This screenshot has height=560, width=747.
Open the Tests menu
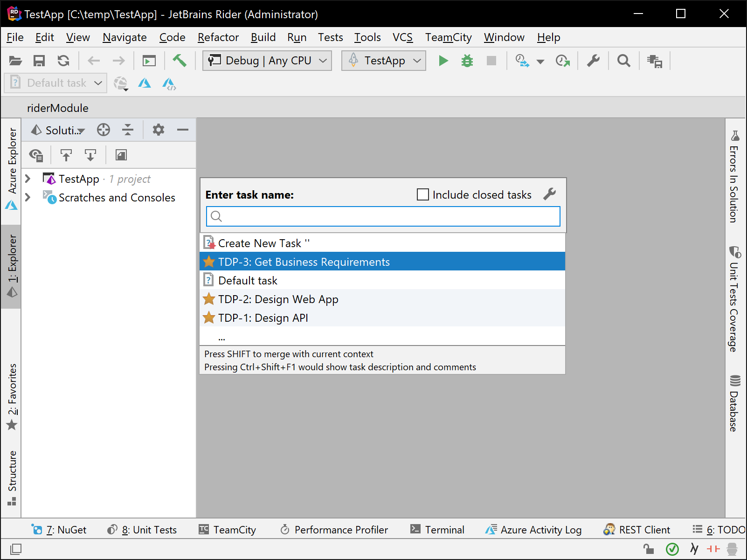click(330, 37)
